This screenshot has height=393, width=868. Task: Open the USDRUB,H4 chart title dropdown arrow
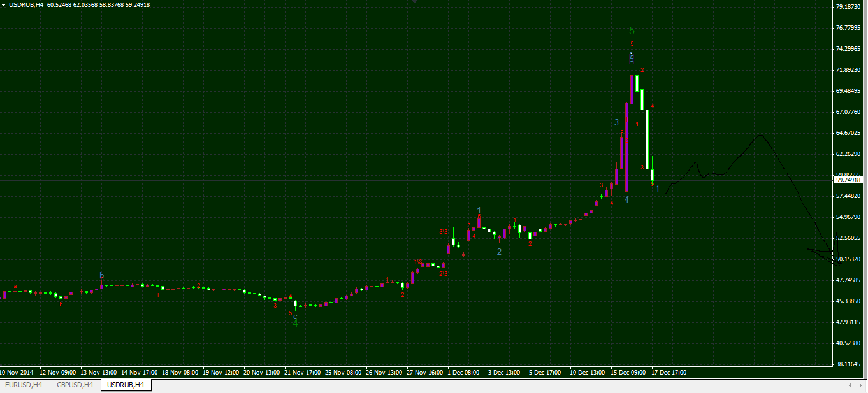pos(4,5)
